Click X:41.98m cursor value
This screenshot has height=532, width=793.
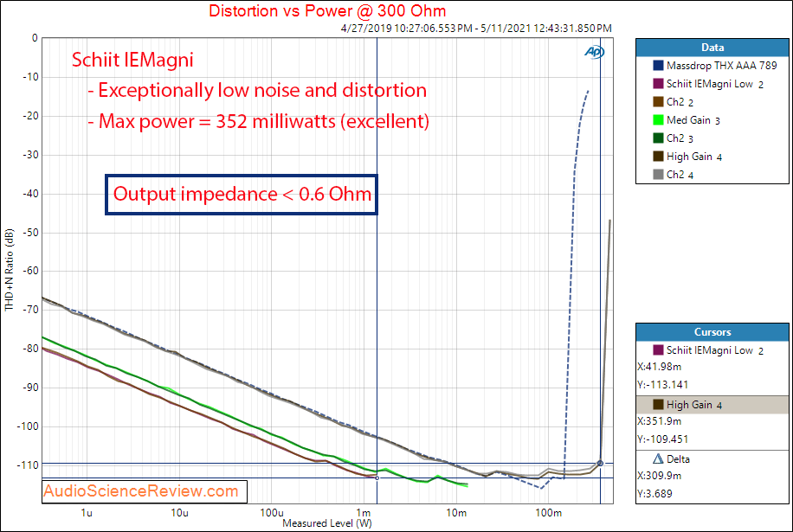click(x=660, y=366)
